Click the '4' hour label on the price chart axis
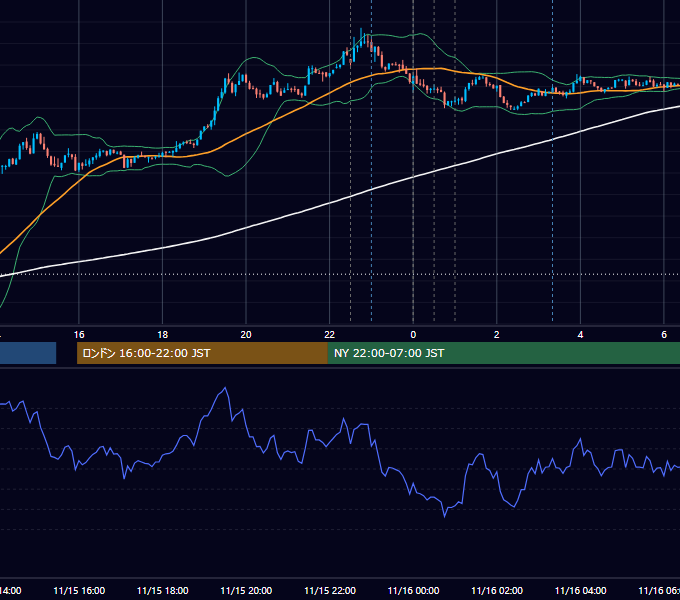This screenshot has width=680, height=600. pos(580,334)
